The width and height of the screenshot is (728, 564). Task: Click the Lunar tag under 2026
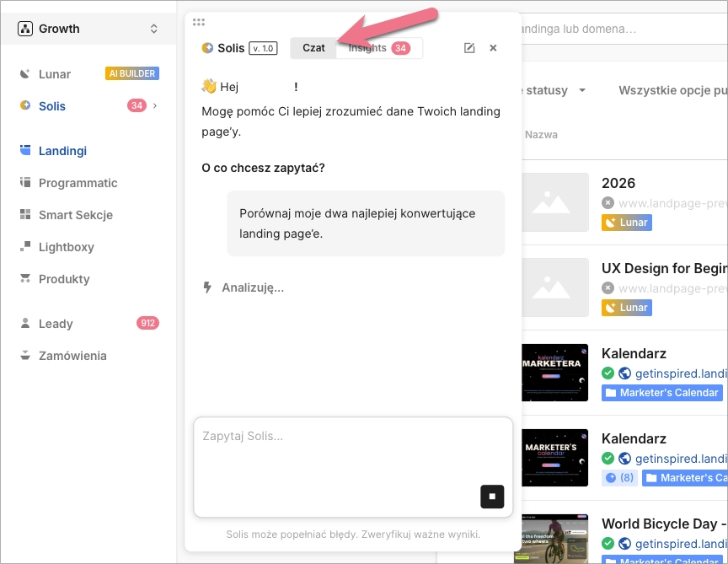pyautogui.click(x=627, y=223)
